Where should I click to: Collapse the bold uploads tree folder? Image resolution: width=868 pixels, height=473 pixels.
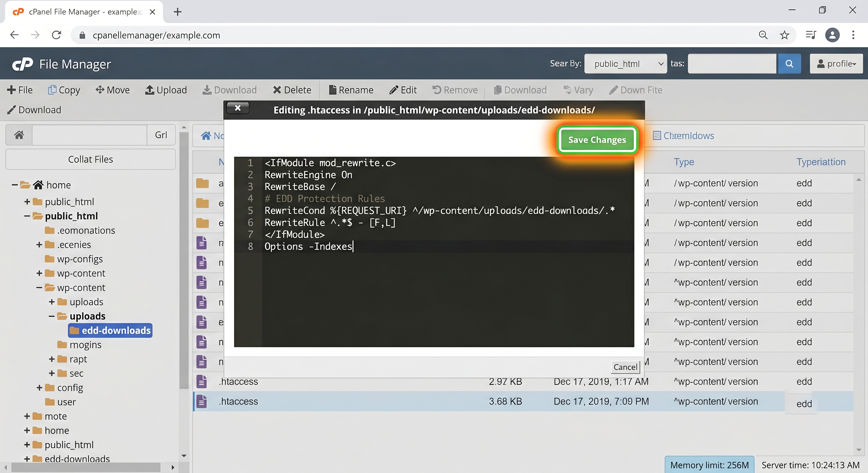tap(51, 316)
